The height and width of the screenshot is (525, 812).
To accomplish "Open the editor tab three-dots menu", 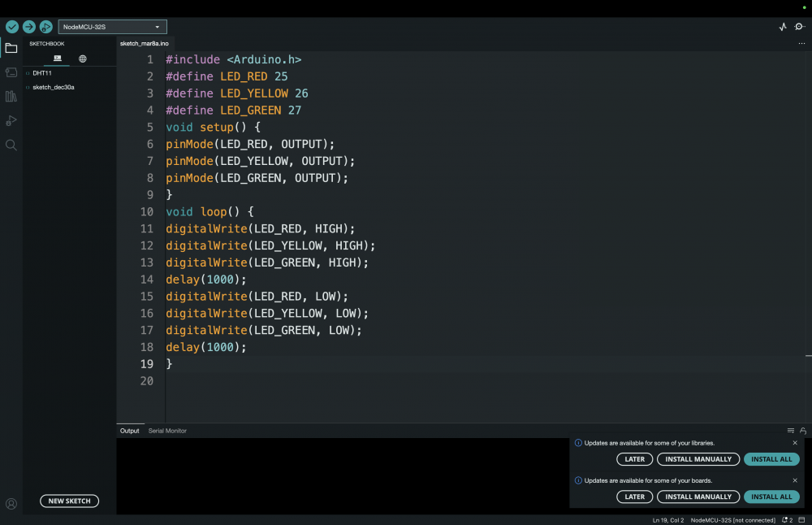I will (x=801, y=43).
